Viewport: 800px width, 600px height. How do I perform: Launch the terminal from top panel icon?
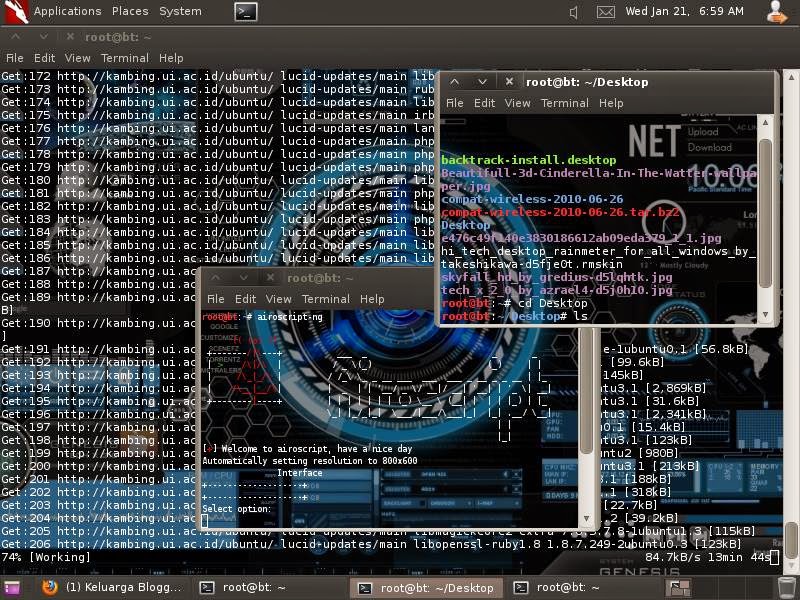point(245,12)
